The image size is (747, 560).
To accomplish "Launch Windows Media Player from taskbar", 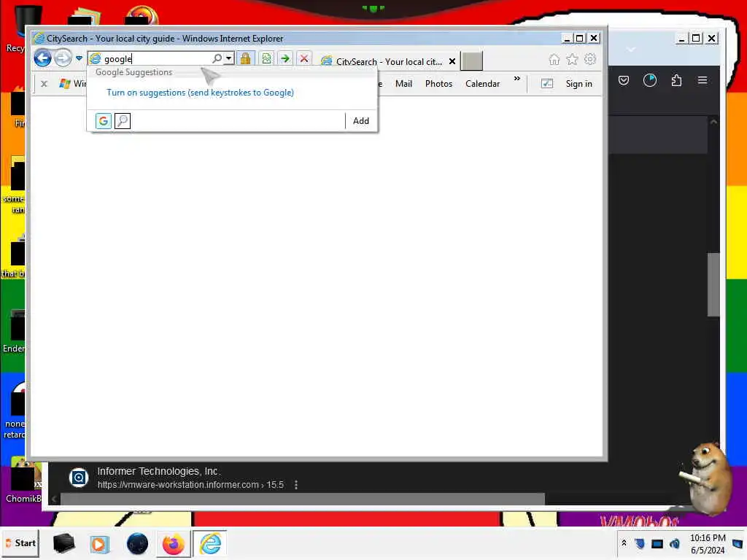I will 99,544.
